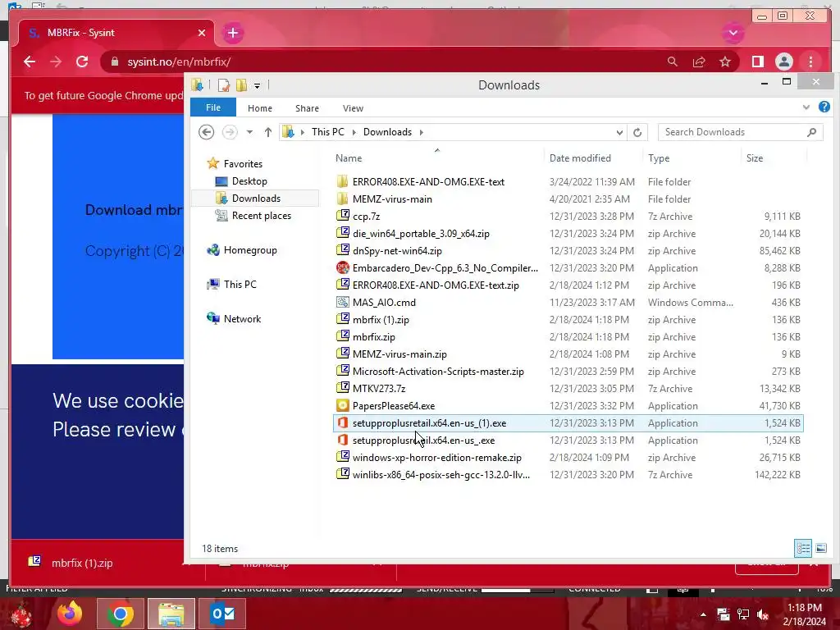Click the Search Downloads field
Viewport: 840px width, 630px height.
(x=741, y=132)
